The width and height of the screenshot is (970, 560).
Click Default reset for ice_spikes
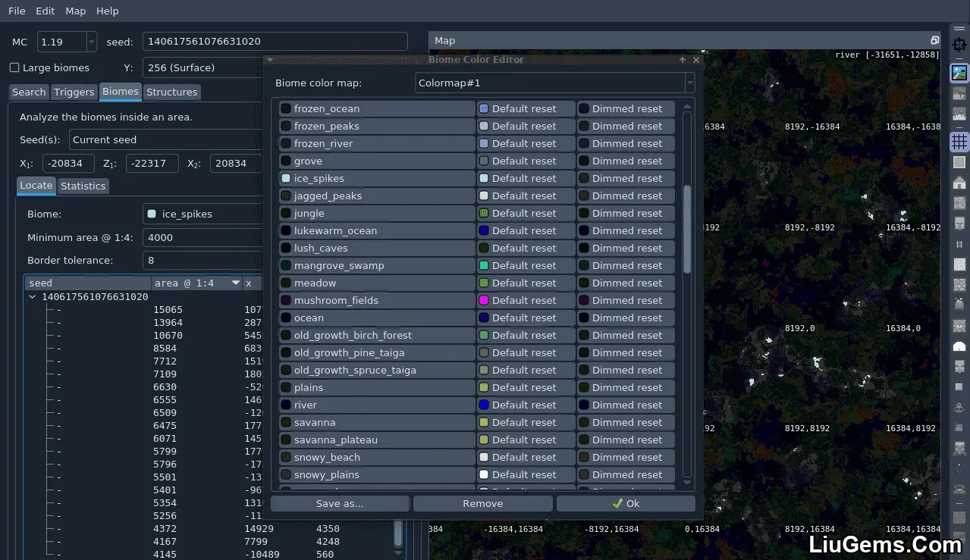tap(526, 178)
